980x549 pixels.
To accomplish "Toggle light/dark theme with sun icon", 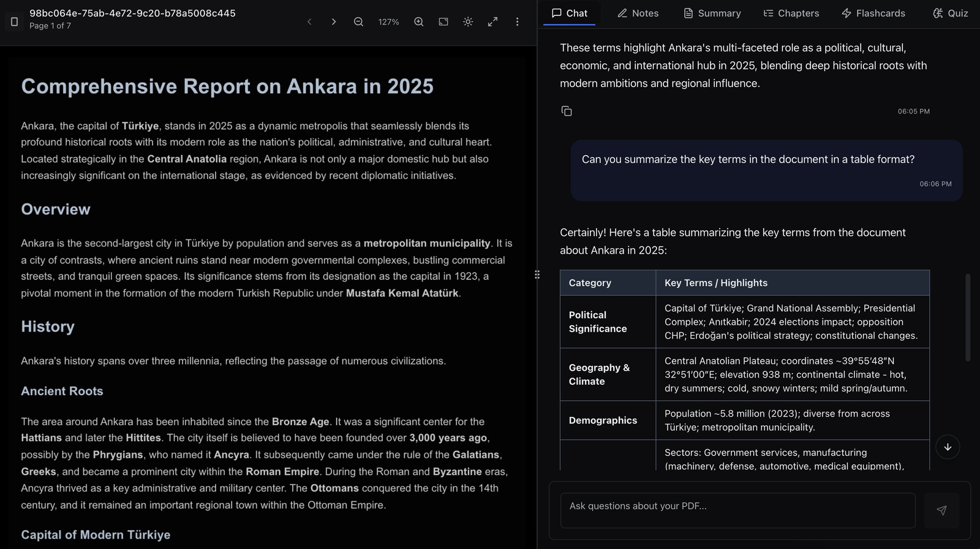I will [x=468, y=22].
